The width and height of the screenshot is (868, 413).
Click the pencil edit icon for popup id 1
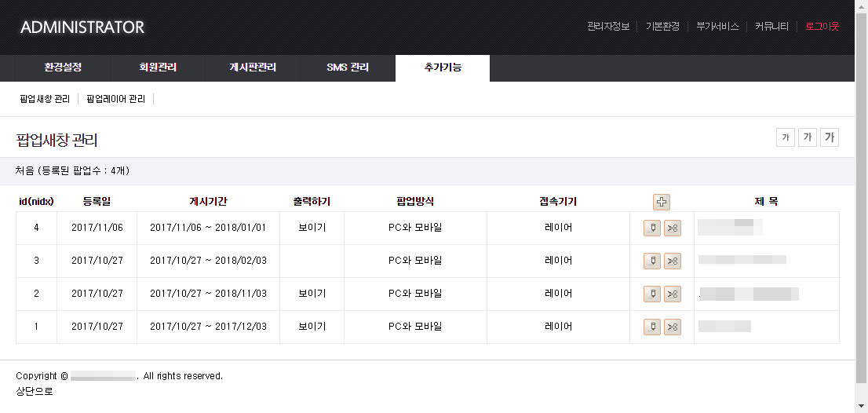(651, 327)
